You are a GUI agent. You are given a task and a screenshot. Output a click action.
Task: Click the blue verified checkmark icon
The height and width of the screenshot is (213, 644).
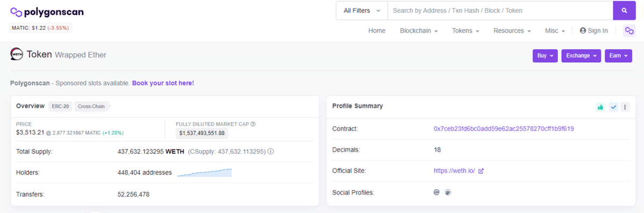(614, 107)
